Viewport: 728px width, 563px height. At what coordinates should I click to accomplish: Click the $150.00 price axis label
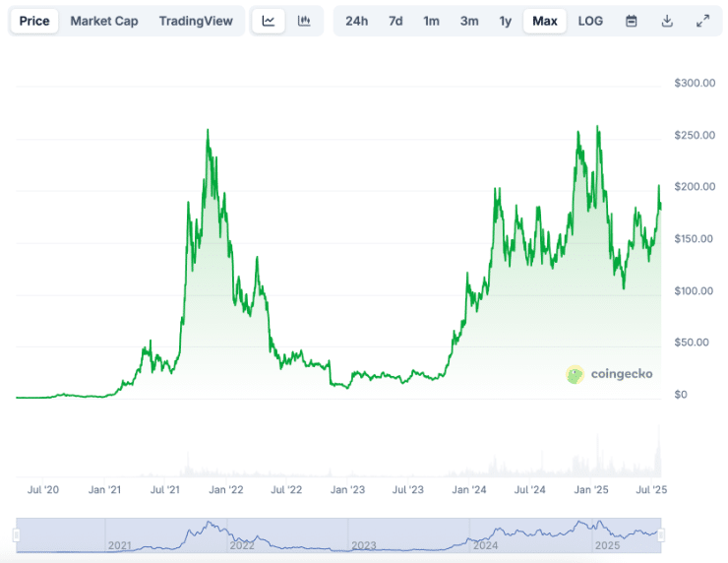coord(694,239)
